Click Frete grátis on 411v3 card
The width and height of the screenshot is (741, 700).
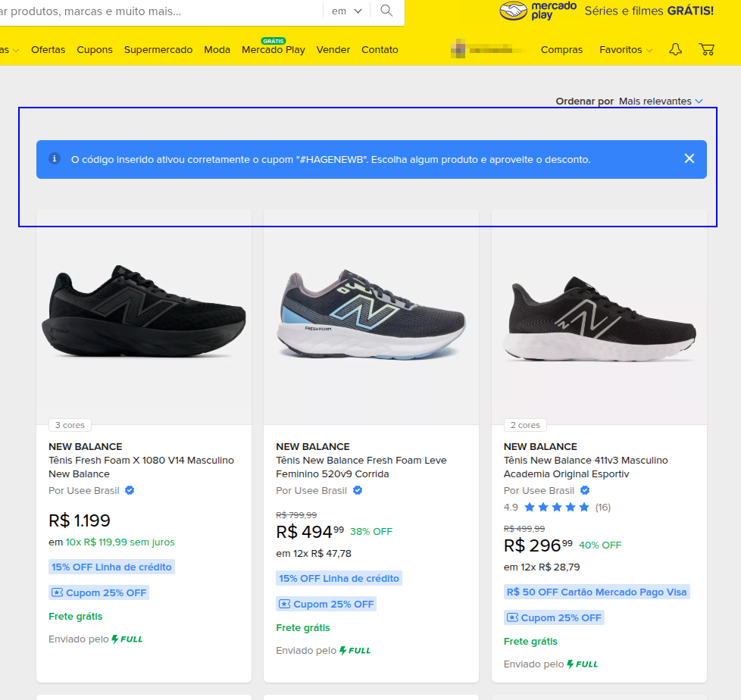[x=530, y=642]
